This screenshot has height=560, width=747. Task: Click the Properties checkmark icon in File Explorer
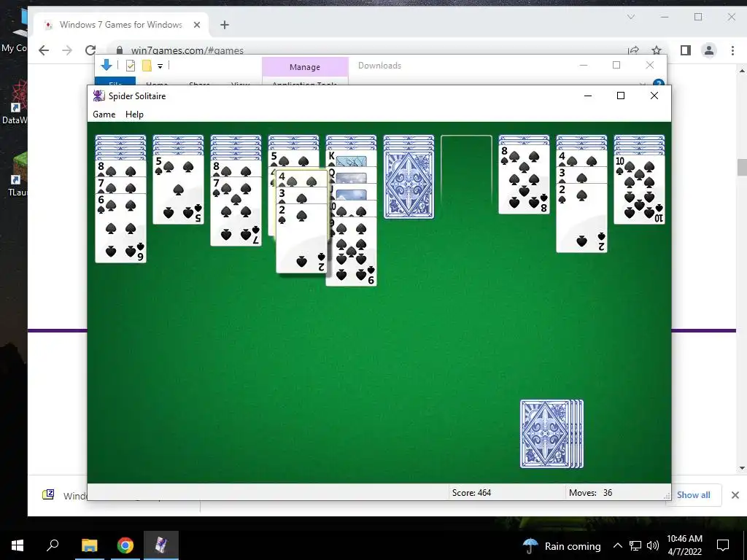(130, 66)
